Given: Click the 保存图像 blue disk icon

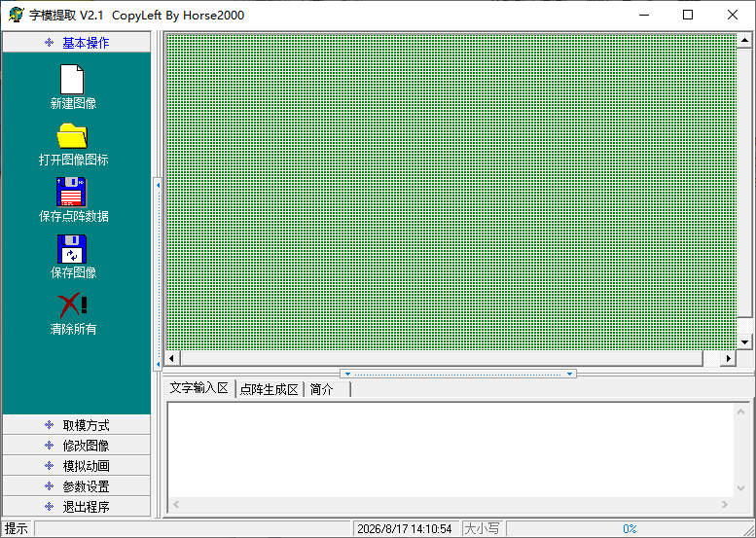Looking at the screenshot, I should pyautogui.click(x=72, y=249).
